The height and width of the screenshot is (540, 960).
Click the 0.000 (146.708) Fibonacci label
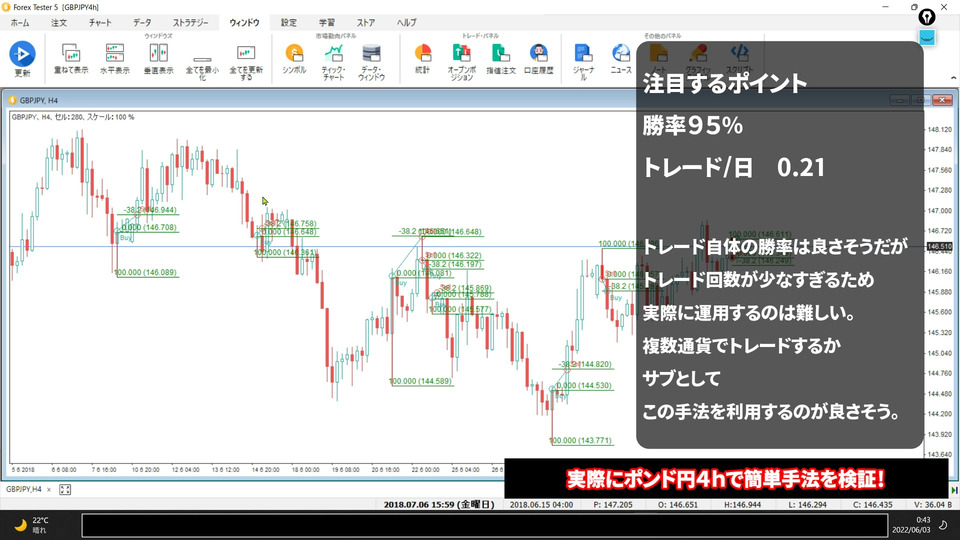149,227
